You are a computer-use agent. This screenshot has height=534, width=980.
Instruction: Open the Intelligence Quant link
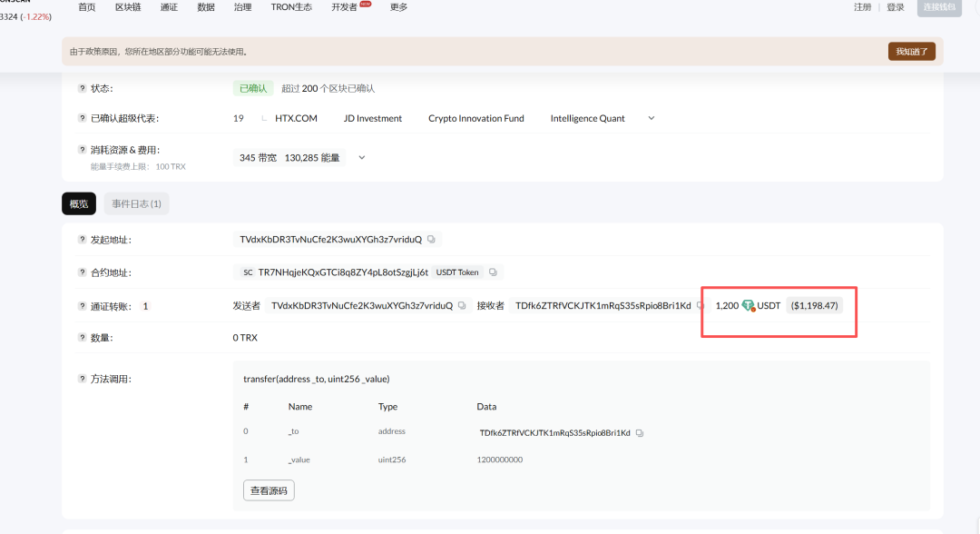click(587, 118)
